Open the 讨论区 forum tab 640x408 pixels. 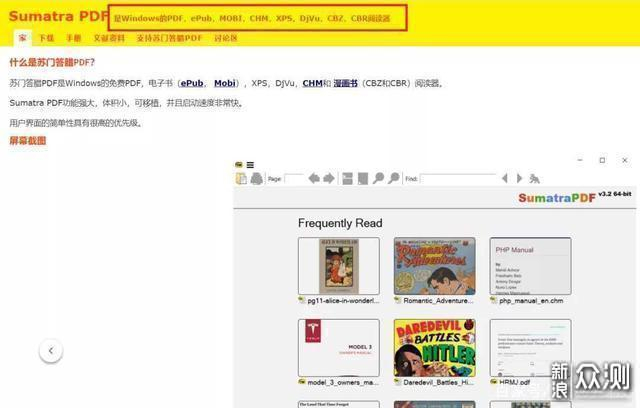click(226, 38)
